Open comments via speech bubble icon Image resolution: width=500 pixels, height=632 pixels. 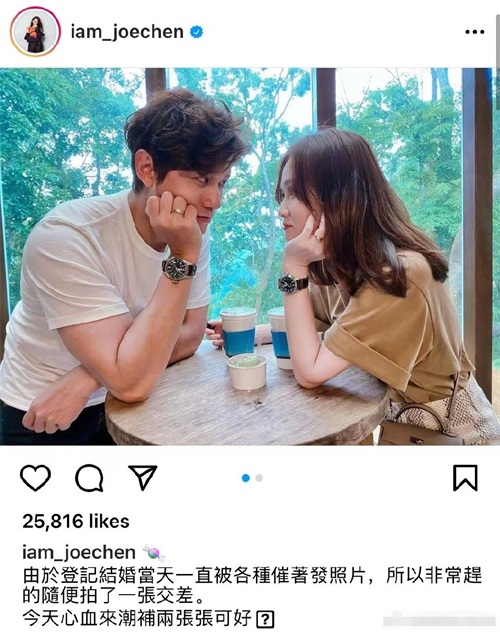[89, 478]
